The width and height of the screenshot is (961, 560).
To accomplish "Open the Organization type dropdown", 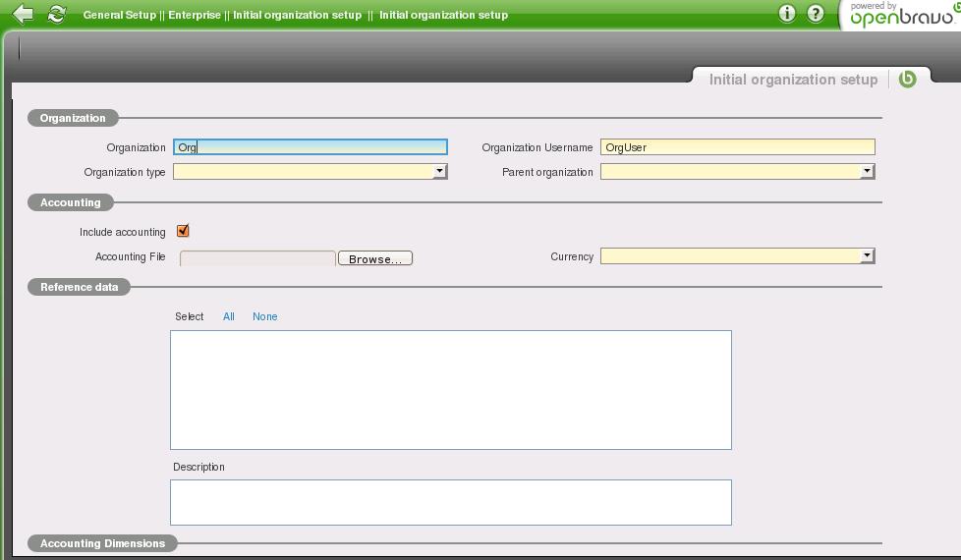I will pos(310,171).
